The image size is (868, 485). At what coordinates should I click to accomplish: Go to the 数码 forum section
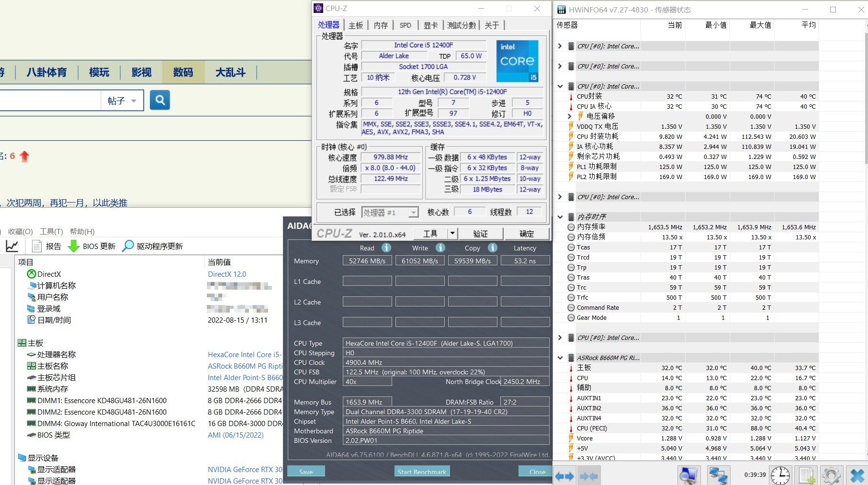point(183,72)
